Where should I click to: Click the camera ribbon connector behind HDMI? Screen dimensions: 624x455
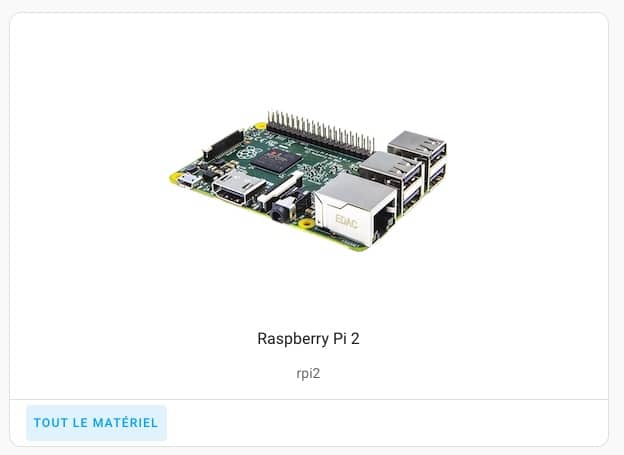[280, 186]
